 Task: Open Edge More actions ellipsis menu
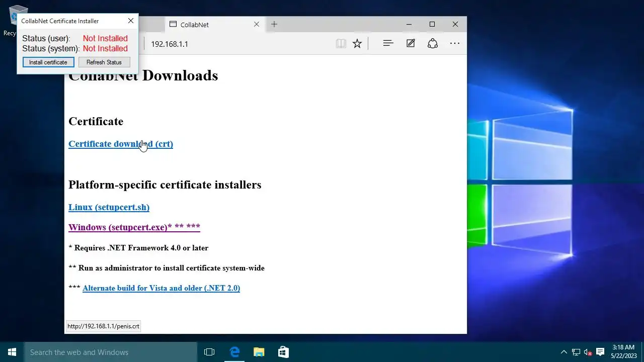tap(455, 44)
